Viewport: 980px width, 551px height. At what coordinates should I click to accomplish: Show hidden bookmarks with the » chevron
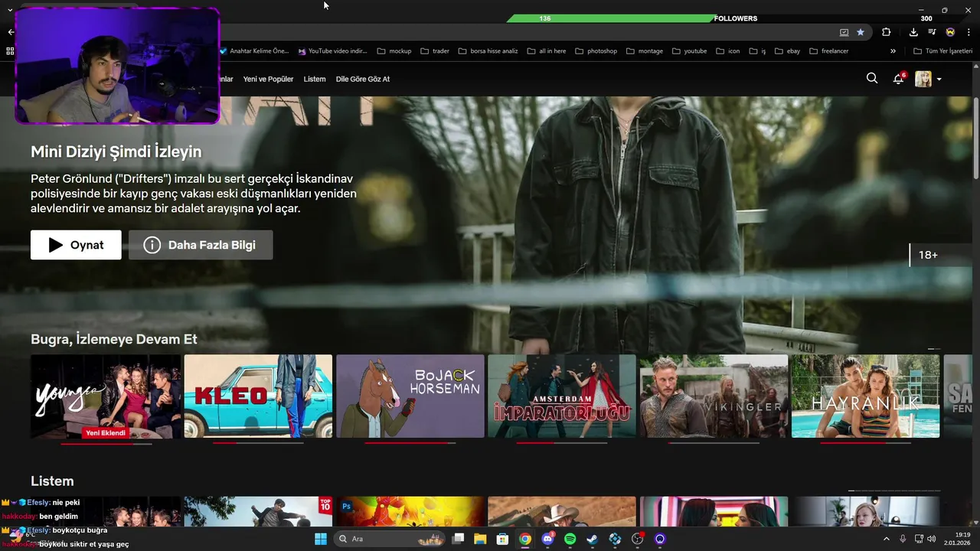click(x=893, y=51)
